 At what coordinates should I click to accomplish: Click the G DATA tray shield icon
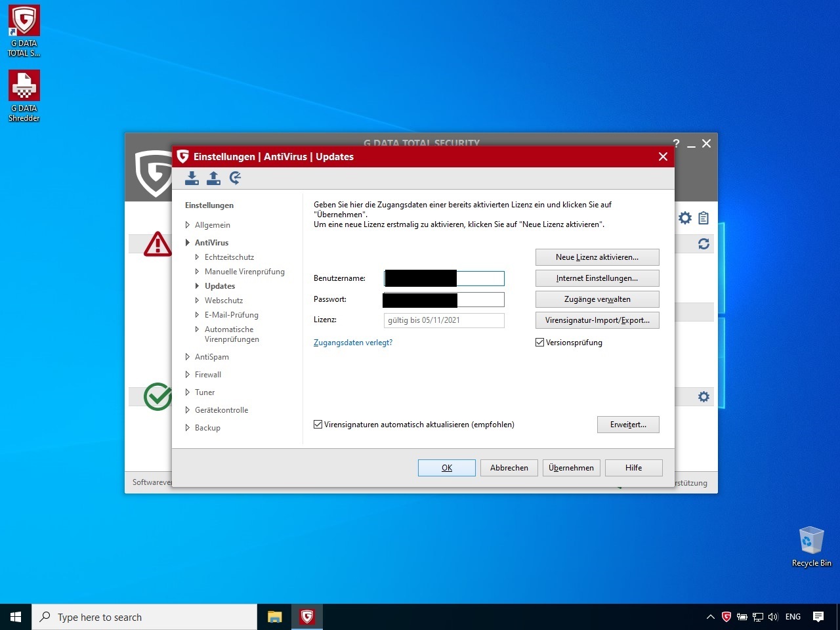tap(726, 617)
